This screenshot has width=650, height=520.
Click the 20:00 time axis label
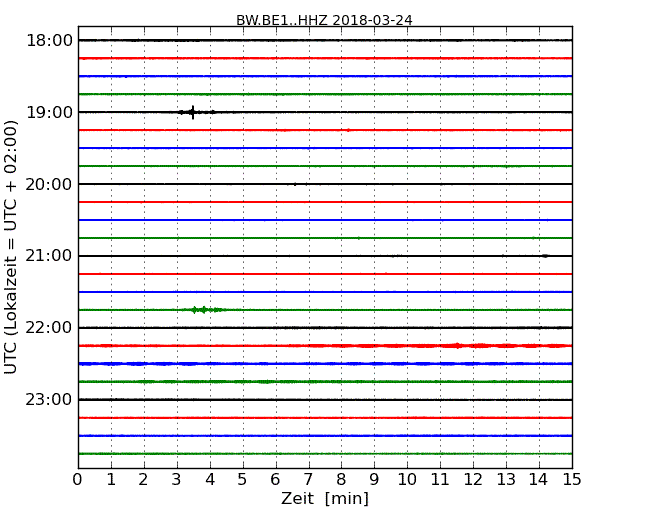(x=49, y=184)
